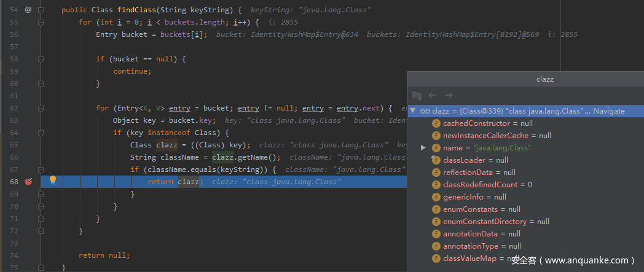Click the yellow lightbulb intention icon
644x272 pixels.
(x=53, y=181)
